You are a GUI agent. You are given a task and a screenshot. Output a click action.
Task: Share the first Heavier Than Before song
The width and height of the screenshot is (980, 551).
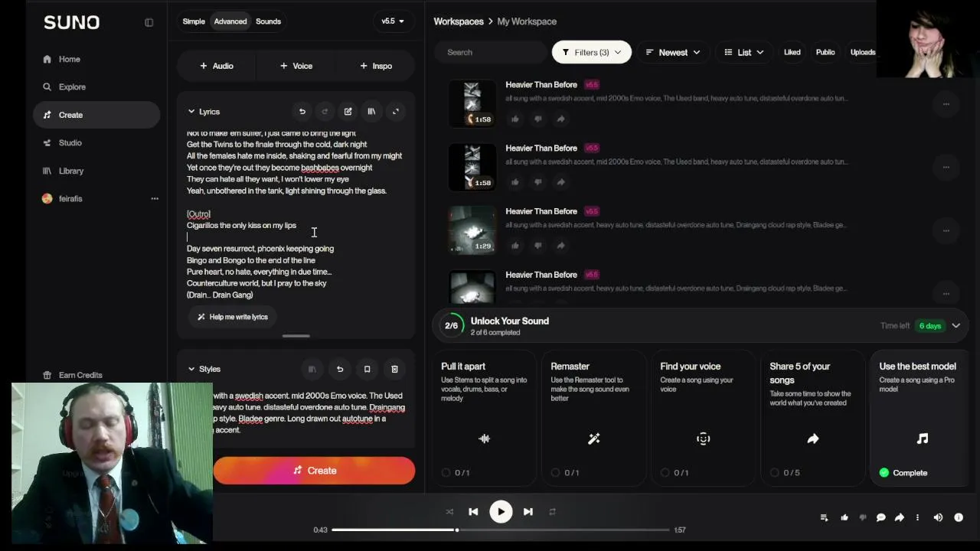click(x=560, y=119)
